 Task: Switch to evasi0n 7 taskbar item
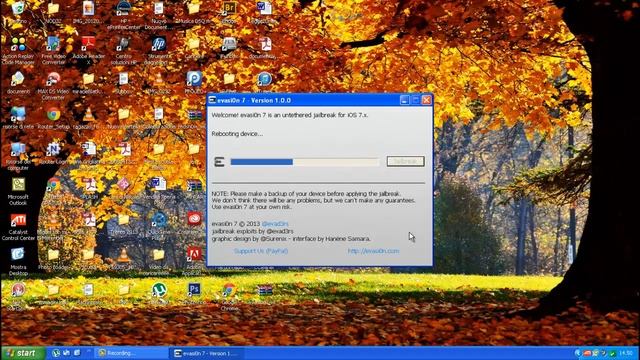[x=207, y=353]
